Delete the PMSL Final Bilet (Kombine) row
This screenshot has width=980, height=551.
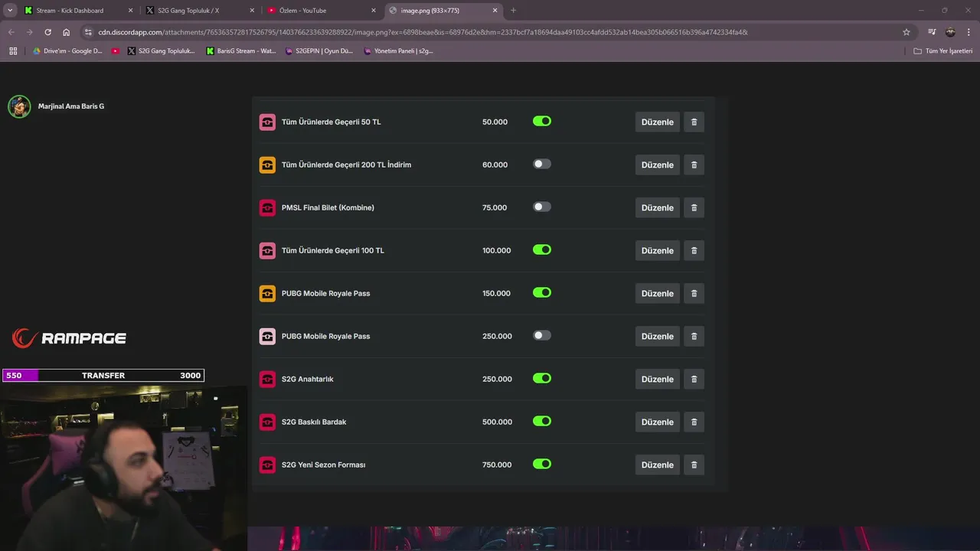pyautogui.click(x=694, y=207)
